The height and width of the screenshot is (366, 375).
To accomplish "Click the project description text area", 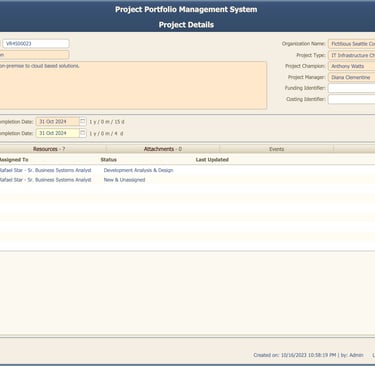I will point(133,85).
